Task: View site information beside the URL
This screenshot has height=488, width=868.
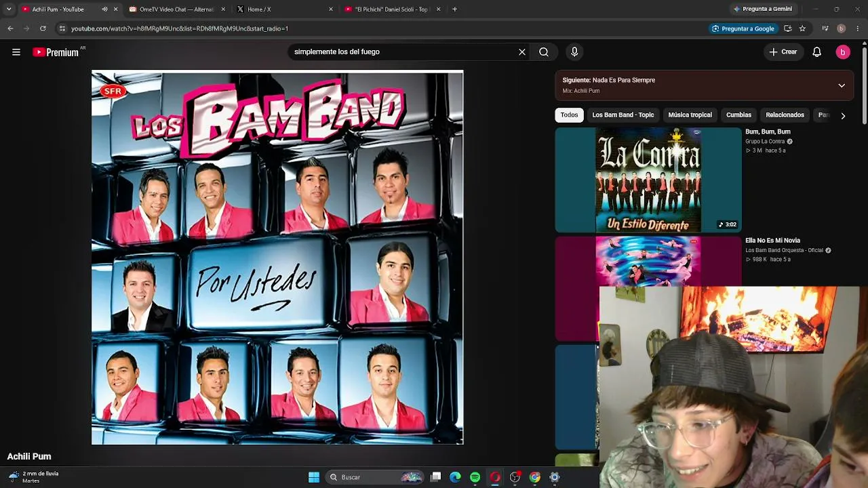Action: pos(62,28)
